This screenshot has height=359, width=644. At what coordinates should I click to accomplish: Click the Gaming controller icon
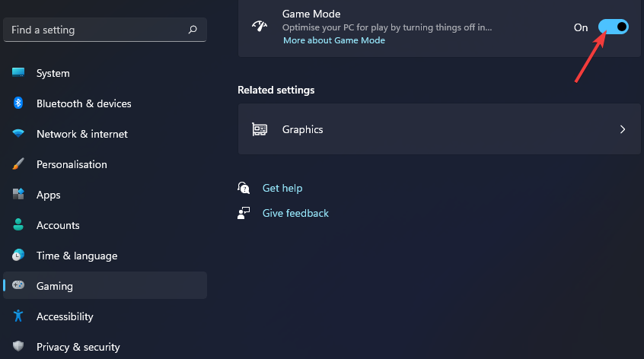[18, 285]
